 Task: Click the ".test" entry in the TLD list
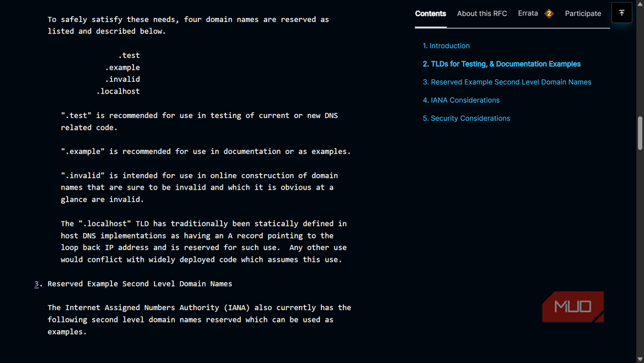[x=129, y=55]
